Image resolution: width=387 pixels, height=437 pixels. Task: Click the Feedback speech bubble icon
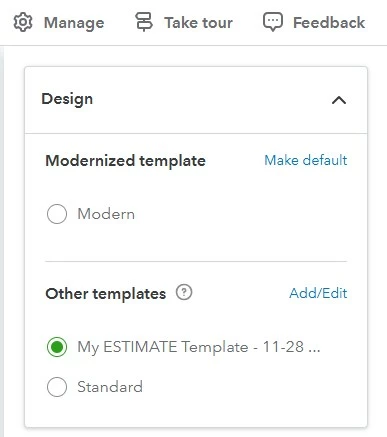273,22
